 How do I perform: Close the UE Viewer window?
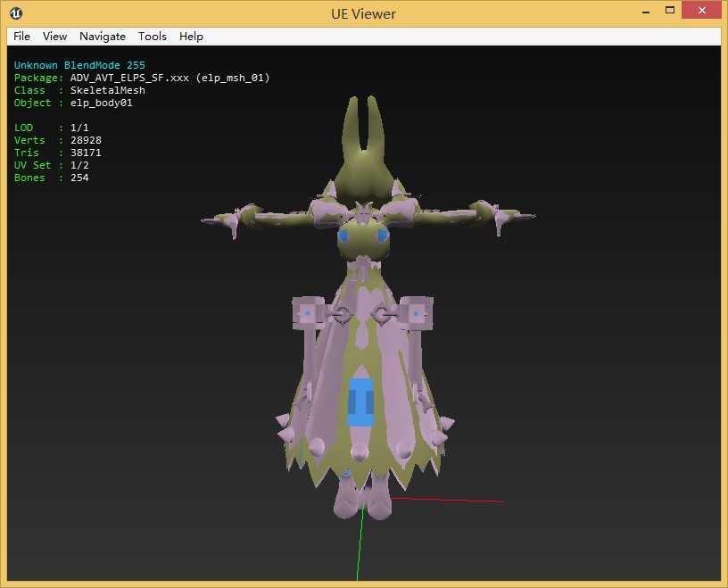click(701, 10)
